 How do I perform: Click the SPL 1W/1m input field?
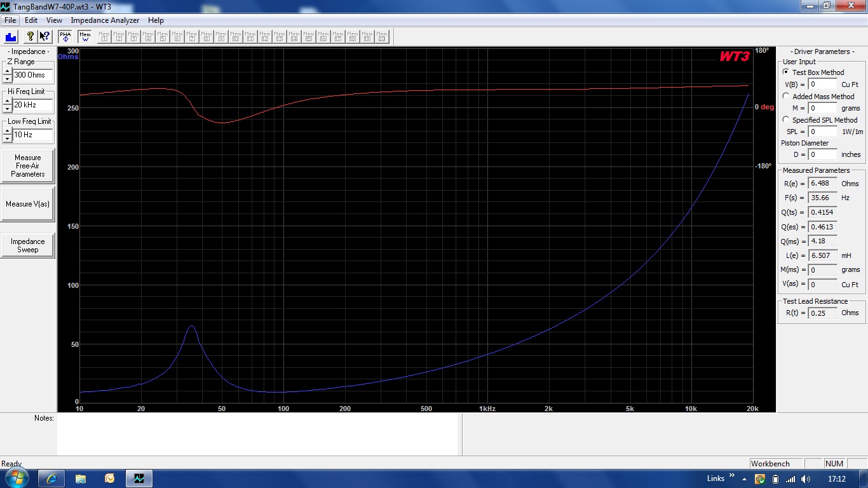(823, 132)
